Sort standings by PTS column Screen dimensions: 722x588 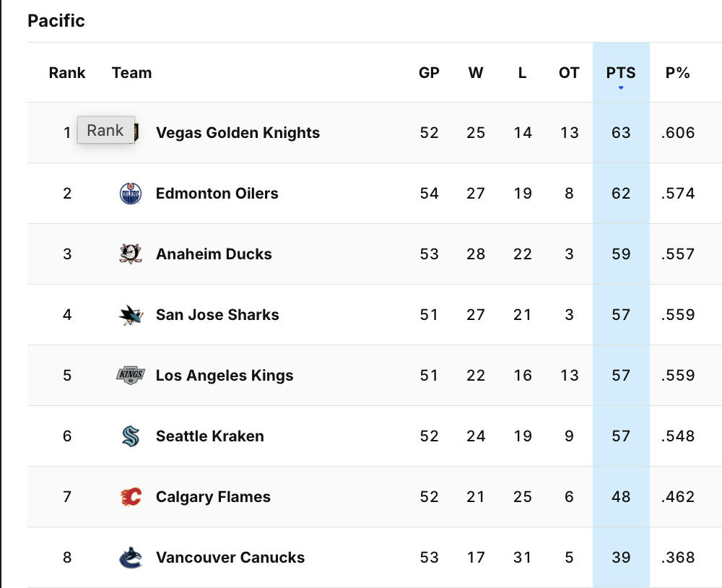tap(621, 73)
